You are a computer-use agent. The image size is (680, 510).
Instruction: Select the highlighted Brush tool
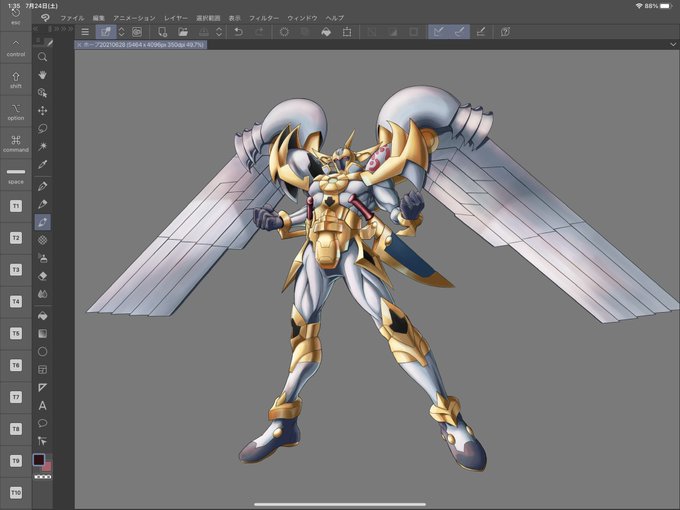click(x=42, y=222)
